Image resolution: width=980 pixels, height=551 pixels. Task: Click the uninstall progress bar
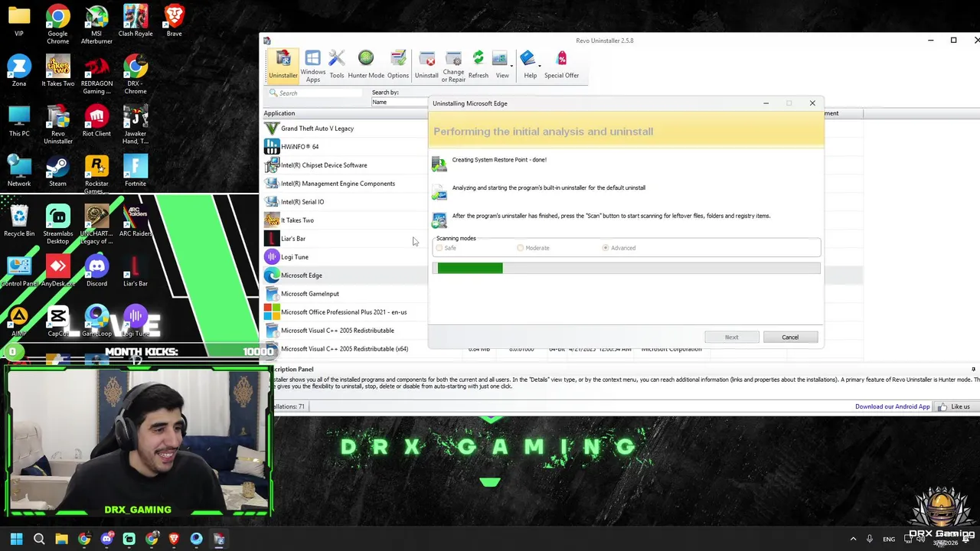pos(626,268)
